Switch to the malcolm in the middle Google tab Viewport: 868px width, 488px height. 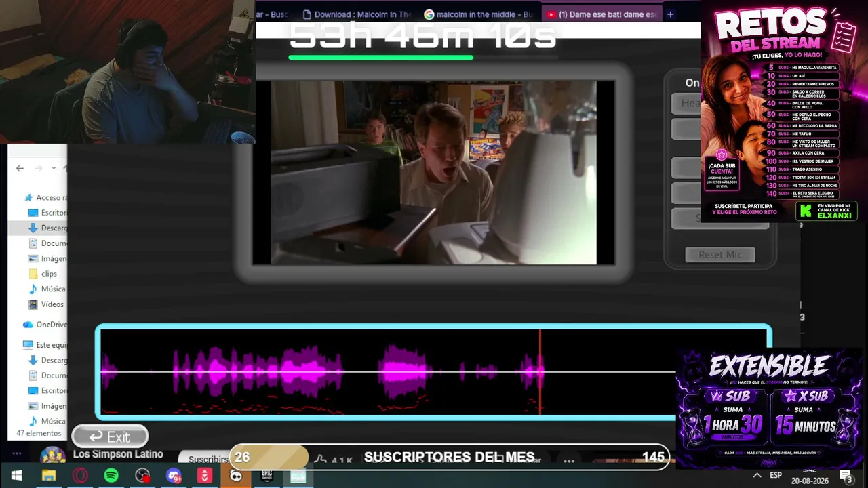tap(479, 14)
